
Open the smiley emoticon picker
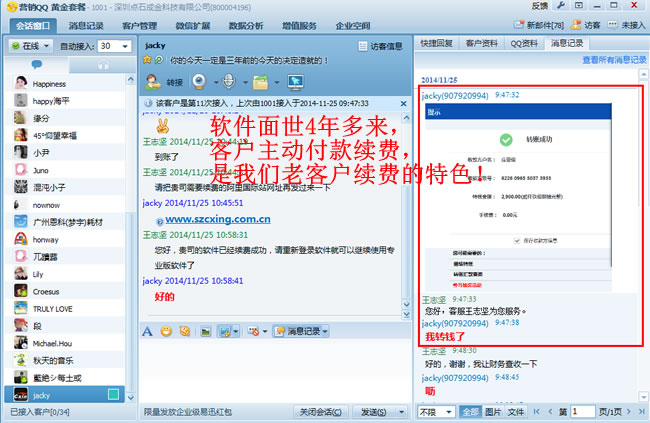click(166, 331)
